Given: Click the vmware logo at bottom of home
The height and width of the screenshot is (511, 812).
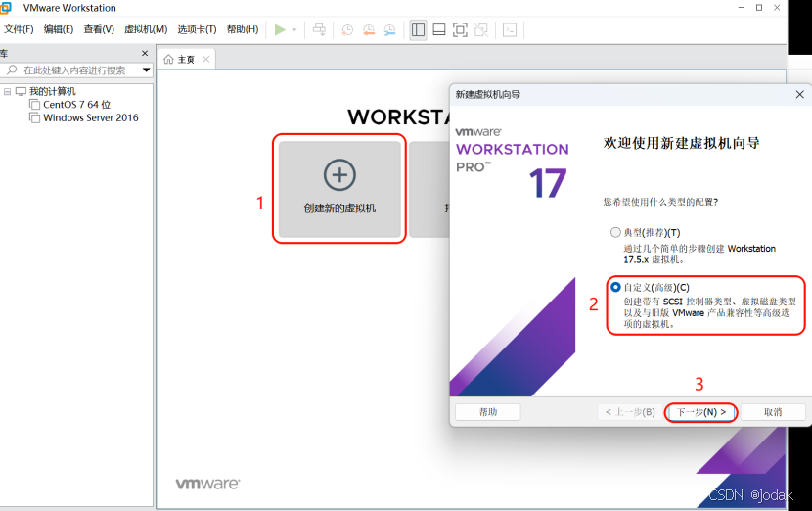Looking at the screenshot, I should (x=207, y=484).
